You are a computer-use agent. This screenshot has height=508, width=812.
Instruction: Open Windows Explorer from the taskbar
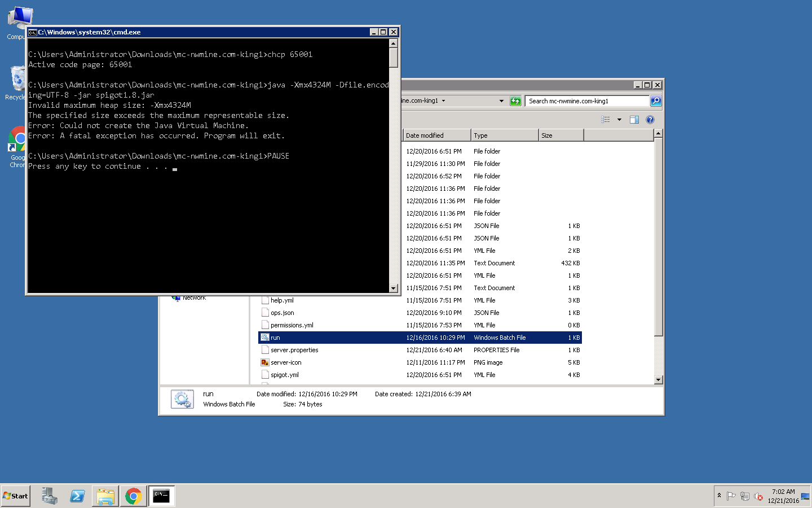pos(105,496)
